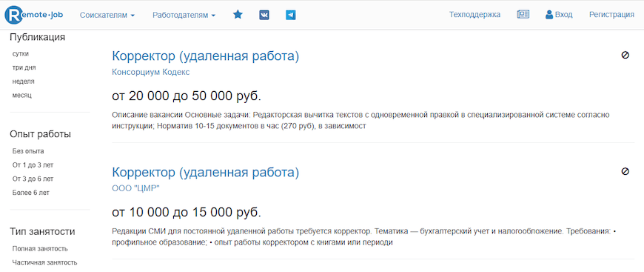
Task: Open the ООО "ЦМР" company link
Action: click(135, 188)
